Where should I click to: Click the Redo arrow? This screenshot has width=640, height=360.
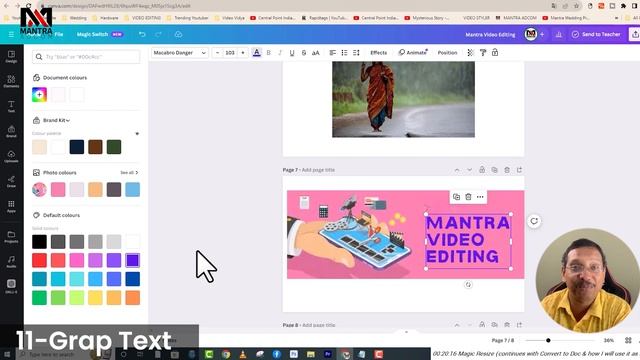(158, 35)
